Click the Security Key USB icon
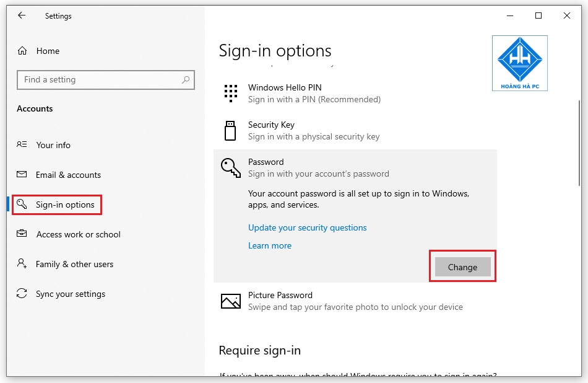Viewport: 588px width, 383px height. (x=230, y=131)
